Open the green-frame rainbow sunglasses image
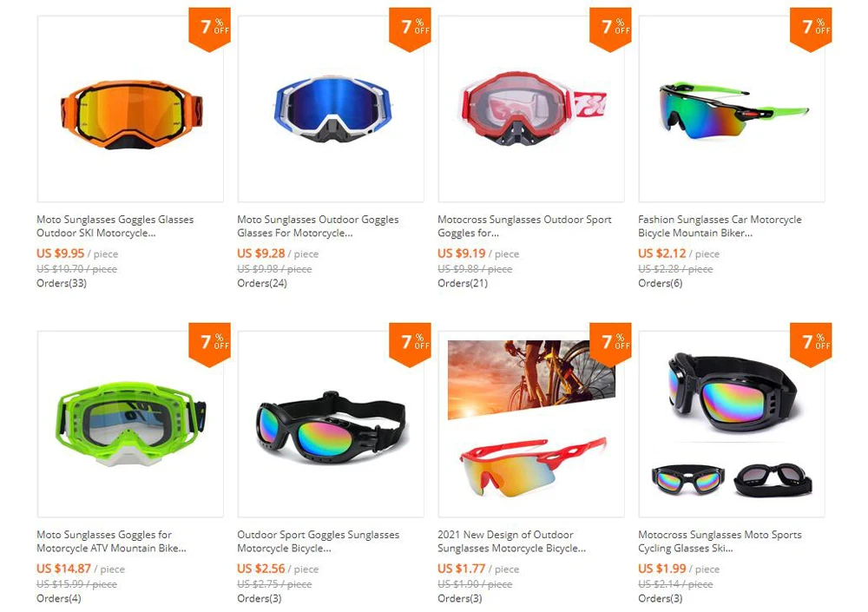The width and height of the screenshot is (868, 612). click(732, 109)
